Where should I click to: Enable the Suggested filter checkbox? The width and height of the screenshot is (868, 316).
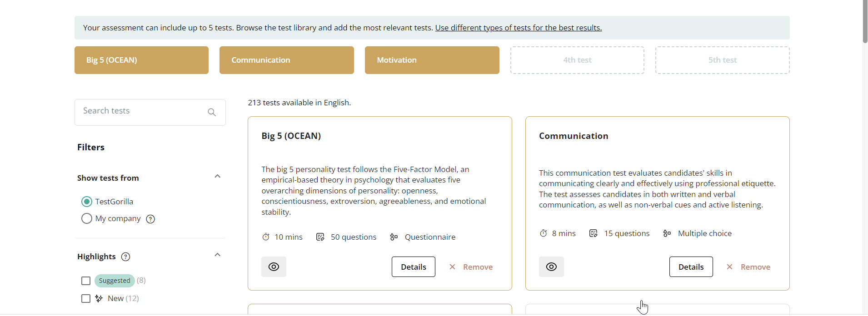point(86,281)
